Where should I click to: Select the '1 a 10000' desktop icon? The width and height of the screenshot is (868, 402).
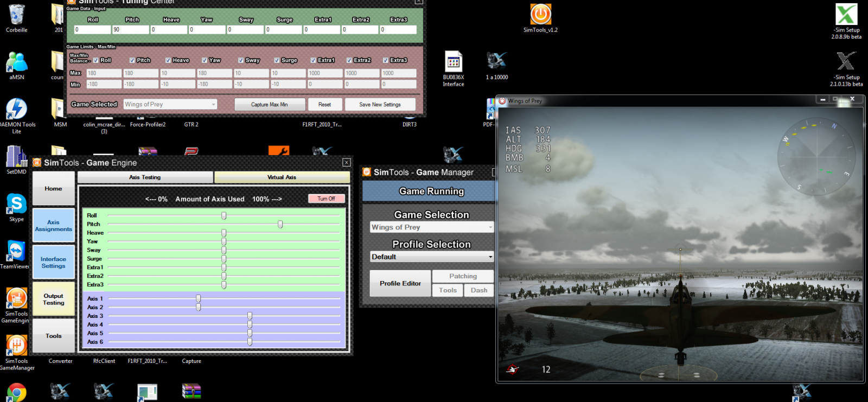click(496, 61)
